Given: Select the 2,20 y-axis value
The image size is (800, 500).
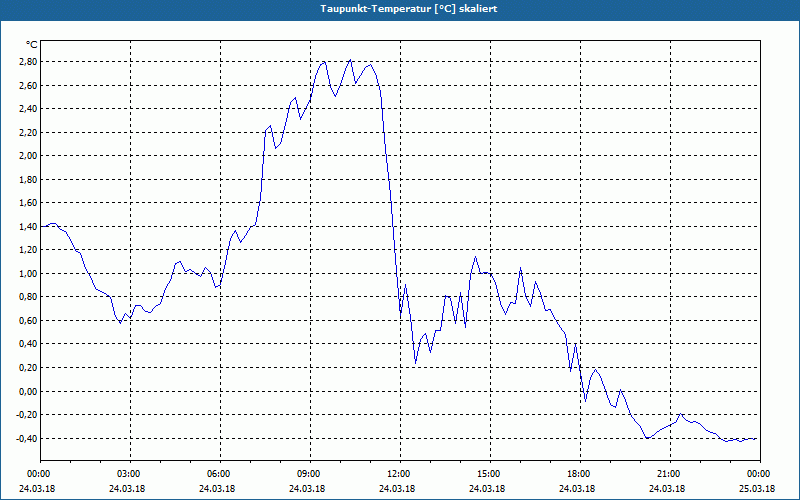Looking at the screenshot, I should [x=28, y=132].
